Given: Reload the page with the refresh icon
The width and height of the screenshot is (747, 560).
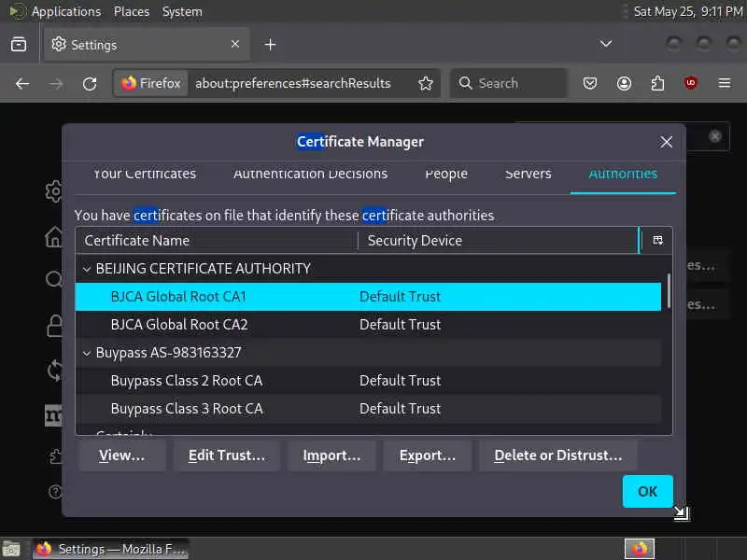Looking at the screenshot, I should pos(90,84).
